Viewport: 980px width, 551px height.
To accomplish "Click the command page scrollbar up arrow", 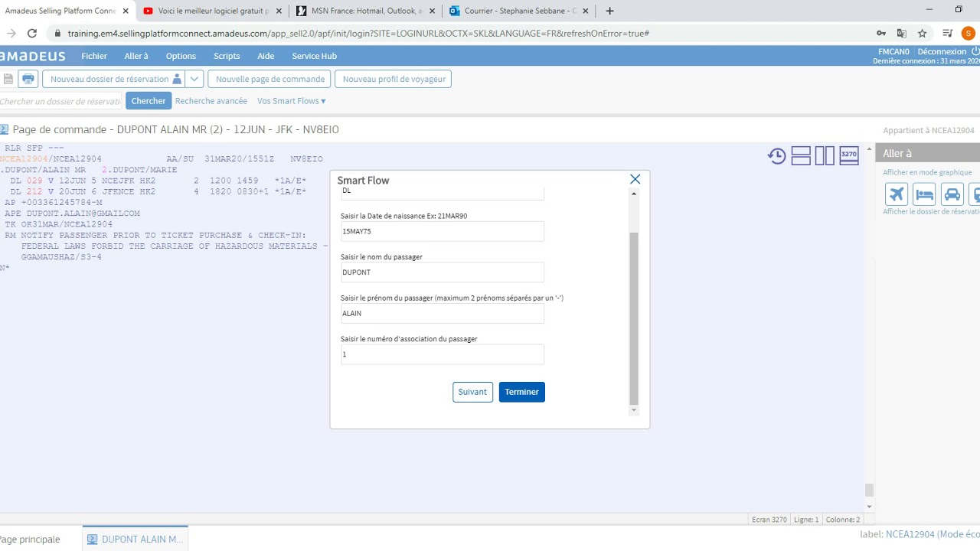I will point(869,148).
